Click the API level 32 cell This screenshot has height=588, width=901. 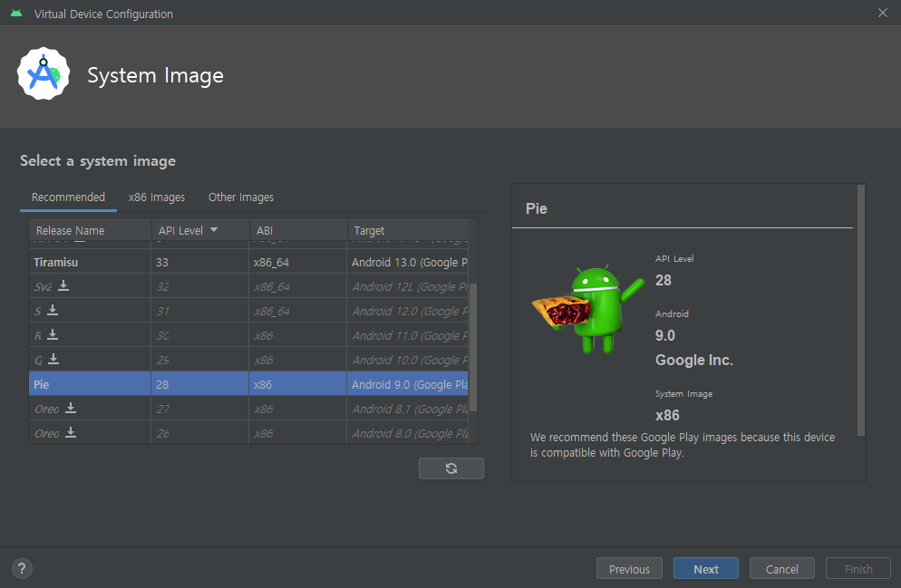coord(199,286)
